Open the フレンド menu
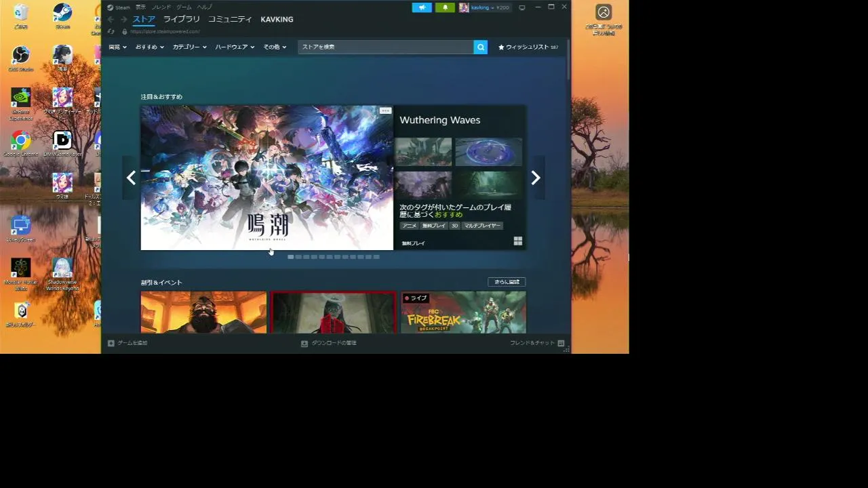Image resolution: width=868 pixels, height=488 pixels. 161,7
